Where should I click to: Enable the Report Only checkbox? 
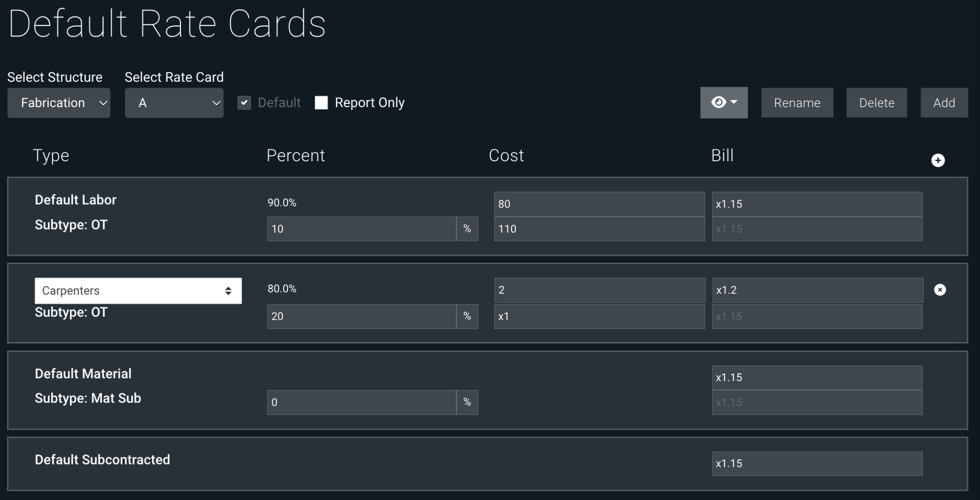click(x=321, y=102)
